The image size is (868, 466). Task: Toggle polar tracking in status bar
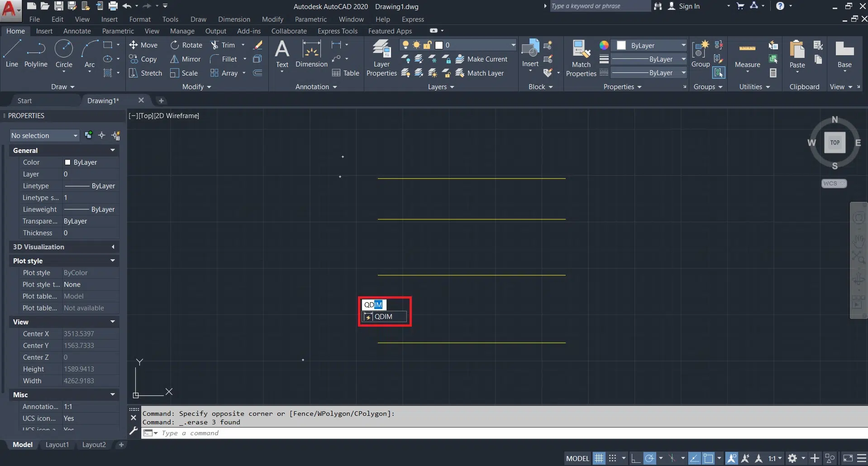(x=649, y=458)
